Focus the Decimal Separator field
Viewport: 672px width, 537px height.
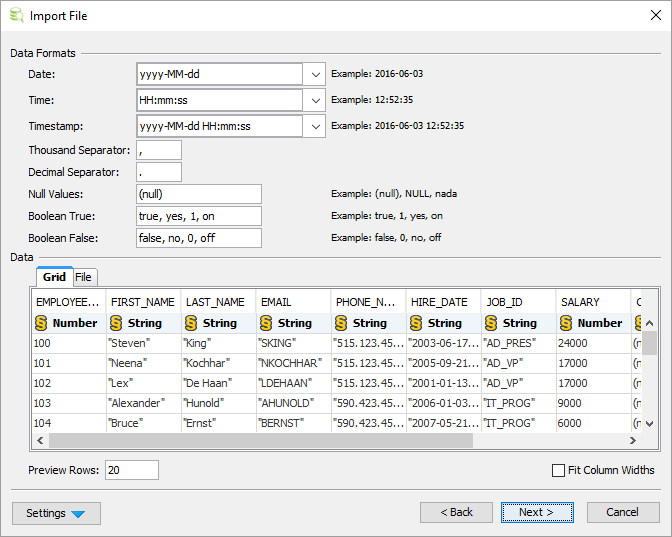(x=159, y=172)
